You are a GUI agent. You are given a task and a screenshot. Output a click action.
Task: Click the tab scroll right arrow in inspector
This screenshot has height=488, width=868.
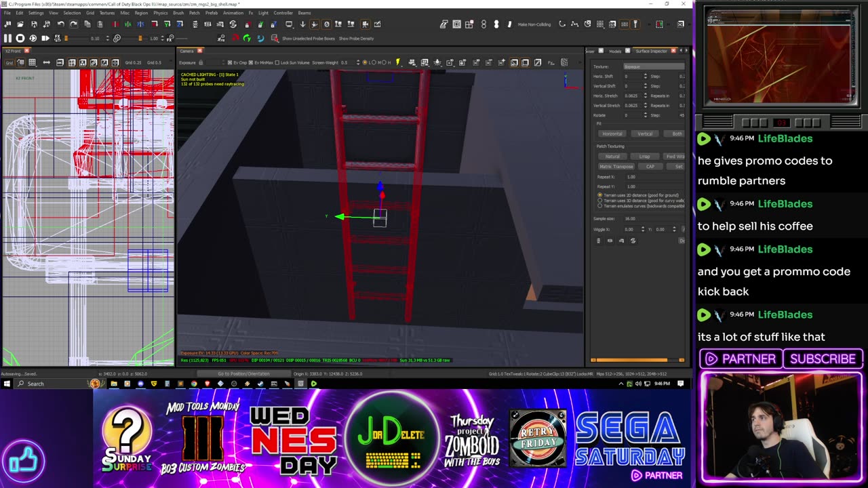pos(686,51)
